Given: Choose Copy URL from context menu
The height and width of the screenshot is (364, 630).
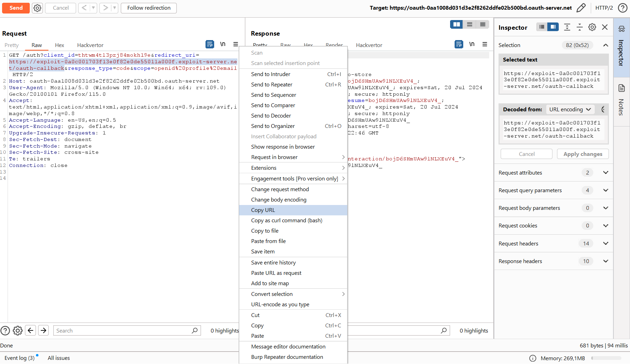Looking at the screenshot, I should tap(293, 210).
